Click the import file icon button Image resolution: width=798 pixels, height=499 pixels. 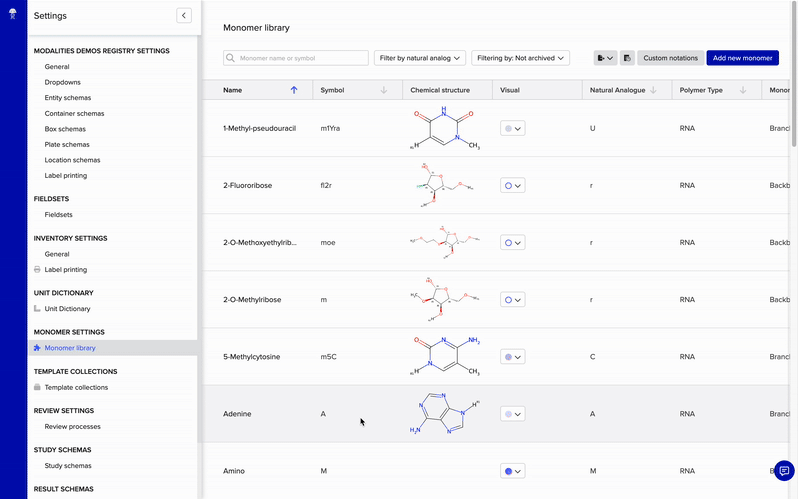click(x=627, y=58)
